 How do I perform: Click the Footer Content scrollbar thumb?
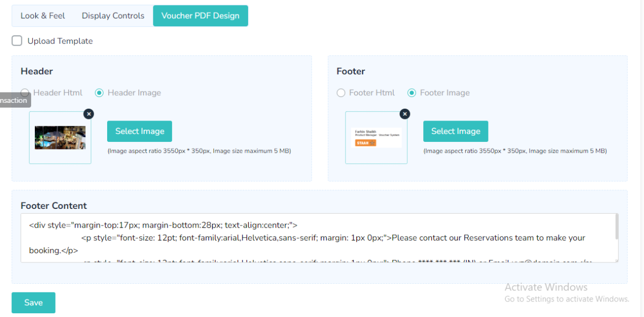pyautogui.click(x=617, y=226)
